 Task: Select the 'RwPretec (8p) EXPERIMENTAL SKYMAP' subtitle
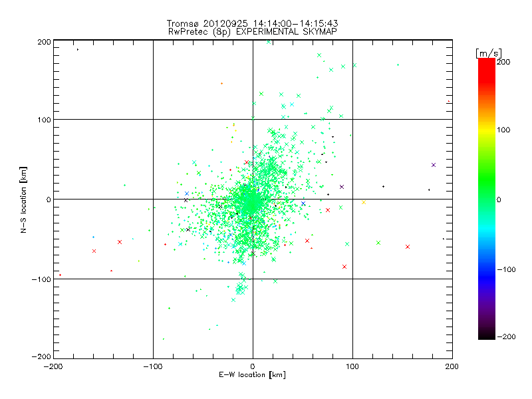pos(253,32)
